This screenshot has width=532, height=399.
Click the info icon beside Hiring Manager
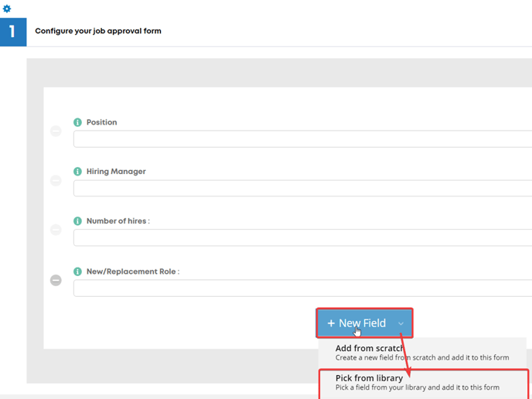coord(77,172)
